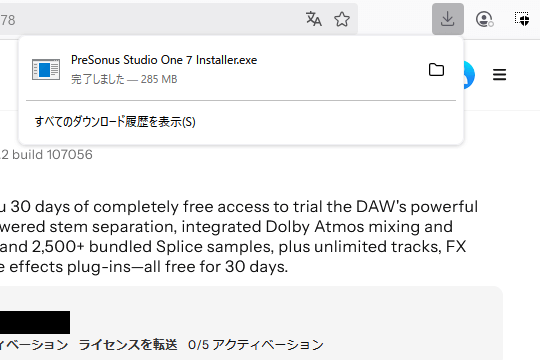Click the 30 days free trial description paragraph
The height and width of the screenshot is (360, 540).
tap(239, 237)
